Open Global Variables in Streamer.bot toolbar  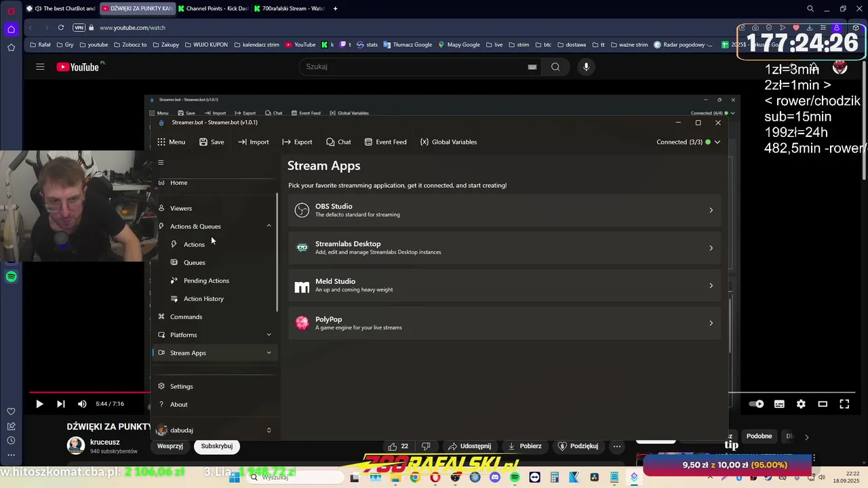click(448, 142)
